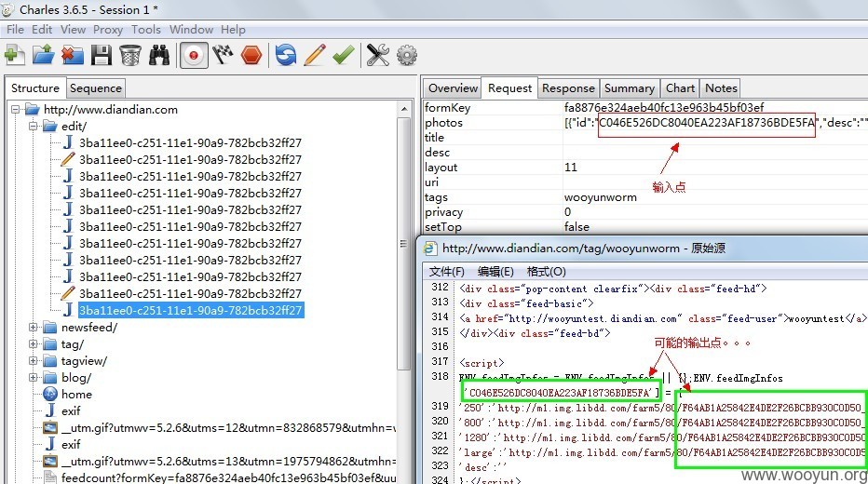
Task: Click the privacy parameter row
Action: pyautogui.click(x=644, y=212)
